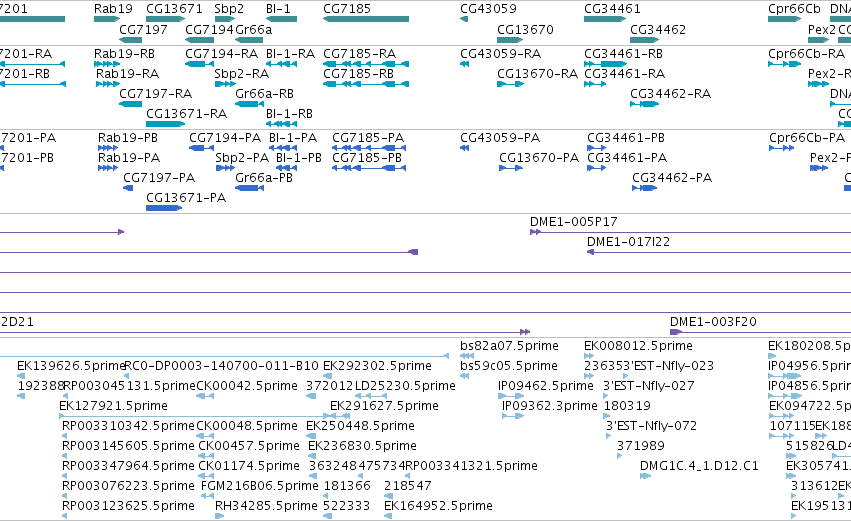The image size is (851, 521).
Task: Open EST RC0-DP0003-140700-011-B10
Action: pos(221,366)
